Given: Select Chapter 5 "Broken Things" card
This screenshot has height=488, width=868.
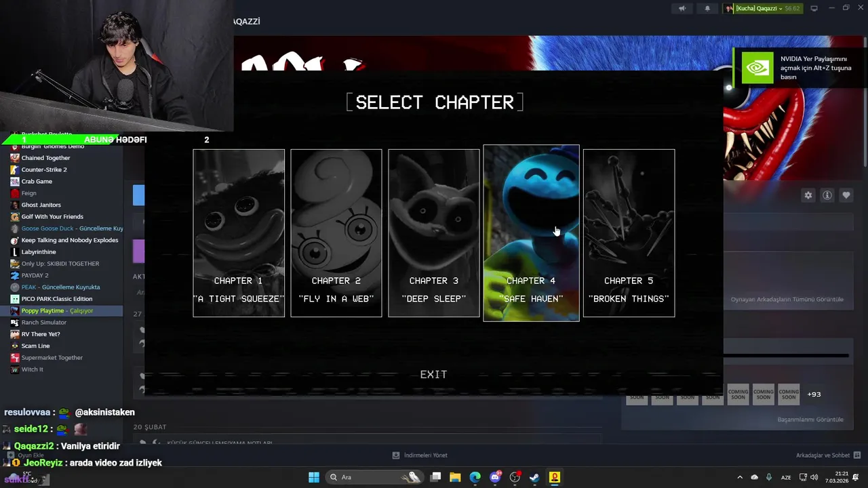Looking at the screenshot, I should [x=629, y=233].
